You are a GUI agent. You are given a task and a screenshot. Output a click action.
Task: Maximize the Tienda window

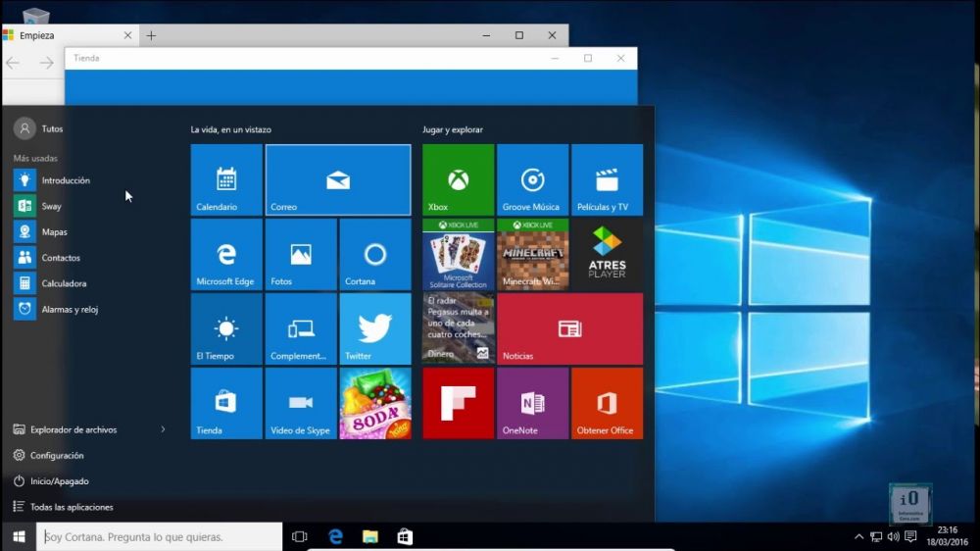[587, 58]
